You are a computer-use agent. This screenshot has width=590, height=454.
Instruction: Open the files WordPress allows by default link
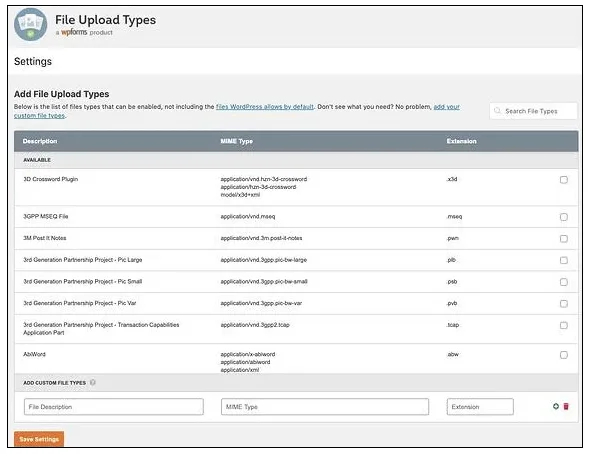coord(265,107)
